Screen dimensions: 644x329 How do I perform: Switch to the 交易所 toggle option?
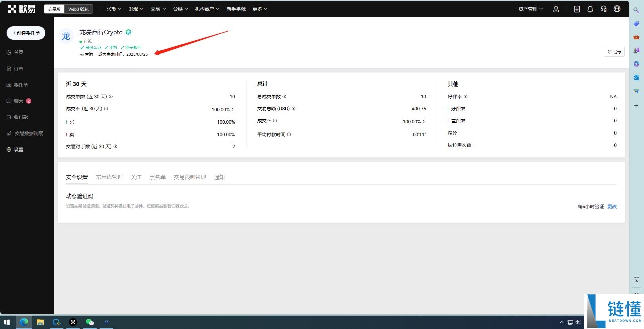(54, 9)
